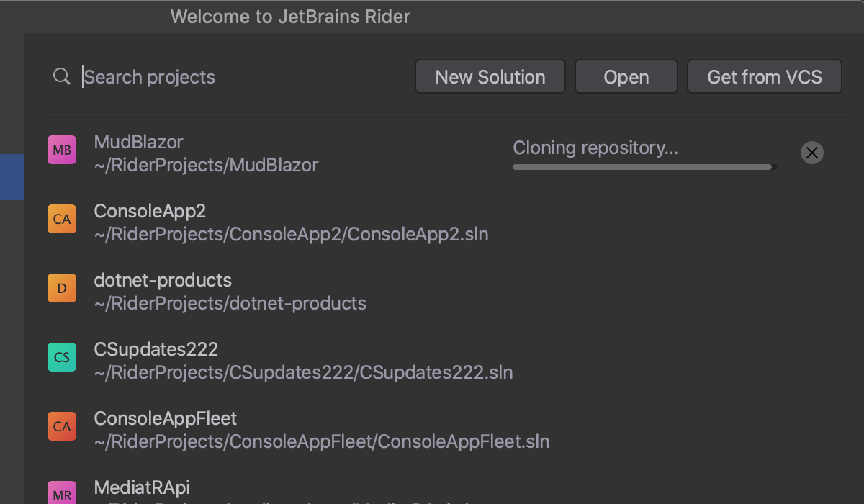Image resolution: width=864 pixels, height=504 pixels.
Task: Open the dotnet-products project title
Action: [x=163, y=280]
